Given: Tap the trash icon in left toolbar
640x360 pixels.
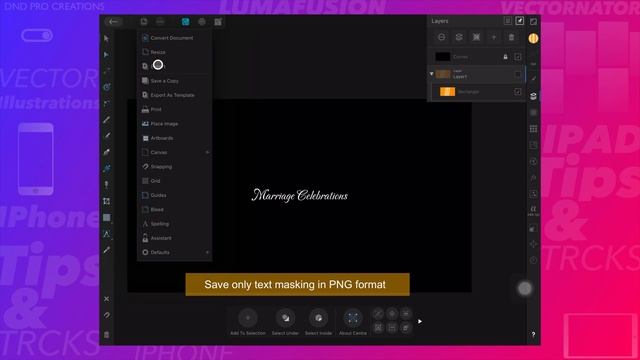Looking at the screenshot, I should (x=107, y=335).
